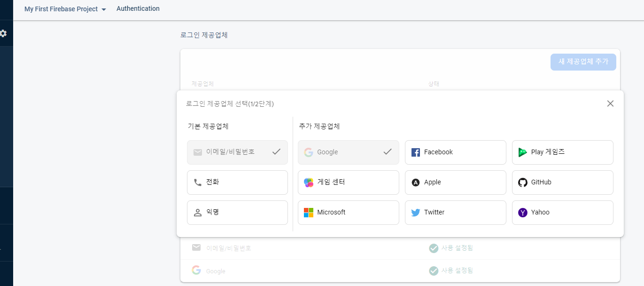Screen dimensions: 644x286
Task: Select Facebook as sign-in provider
Action: (x=456, y=152)
